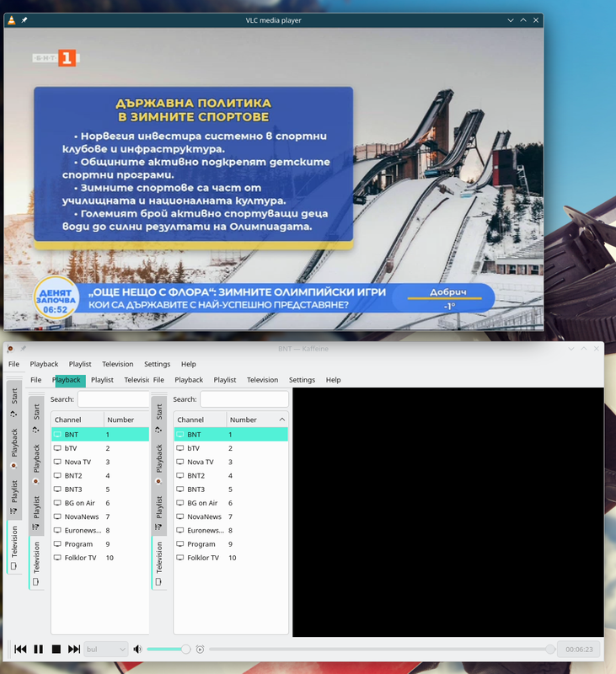Toggle the pin icon in Kaffeine's title bar
Image resolution: width=616 pixels, height=674 pixels.
pyautogui.click(x=24, y=349)
